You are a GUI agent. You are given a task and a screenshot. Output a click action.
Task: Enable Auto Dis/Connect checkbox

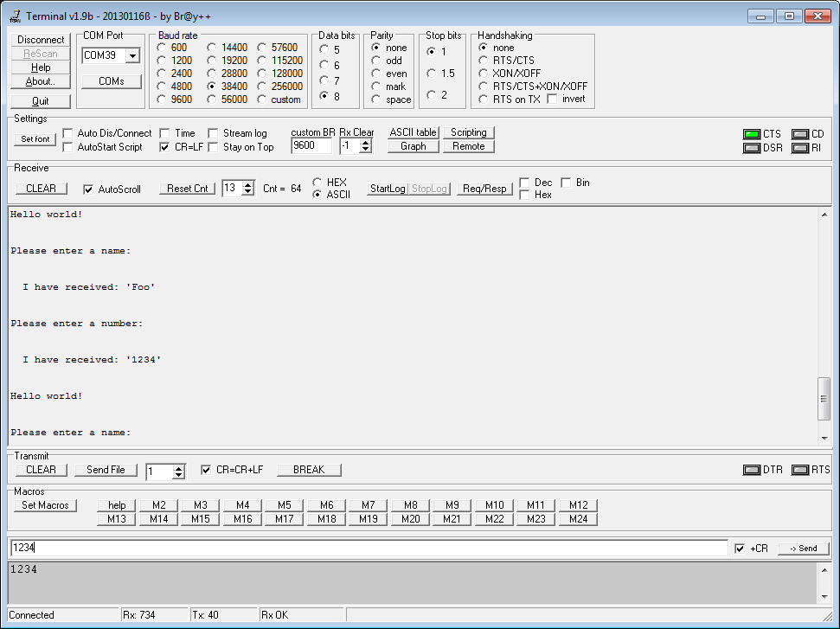coord(67,133)
